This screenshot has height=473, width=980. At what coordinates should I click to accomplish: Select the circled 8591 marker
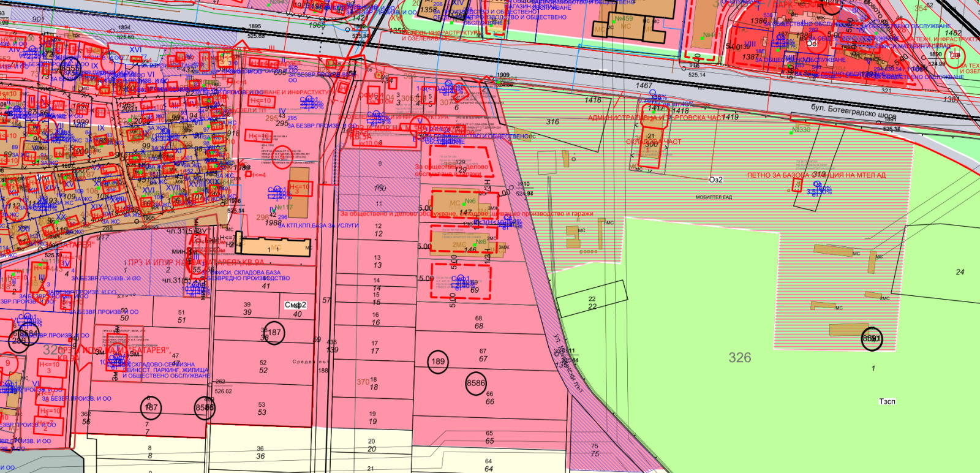coord(872,339)
